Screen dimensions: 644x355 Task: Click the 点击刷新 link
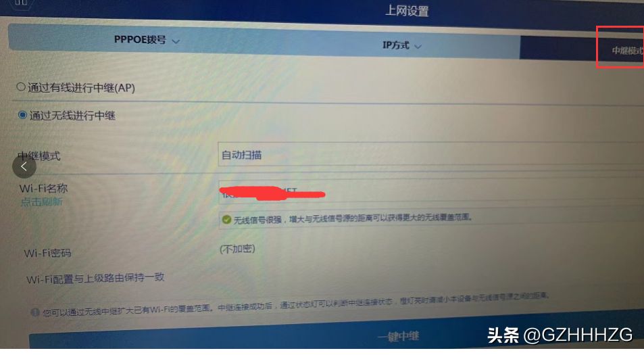(x=41, y=202)
